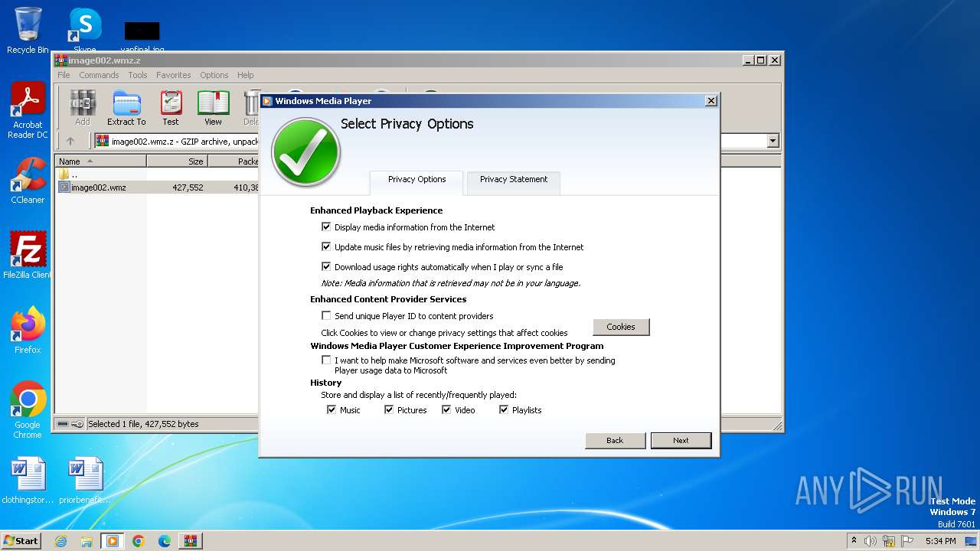
Task: Click the Delete toolbar icon in WinRAR
Action: coord(251,107)
